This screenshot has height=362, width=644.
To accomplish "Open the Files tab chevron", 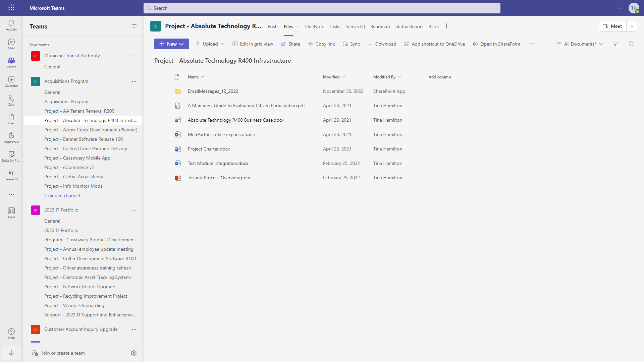I will click(x=297, y=26).
